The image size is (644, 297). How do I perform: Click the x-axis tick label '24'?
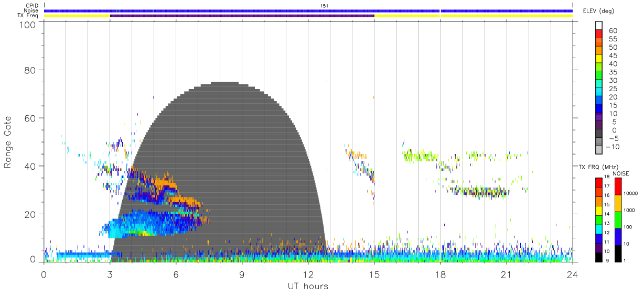click(573, 275)
